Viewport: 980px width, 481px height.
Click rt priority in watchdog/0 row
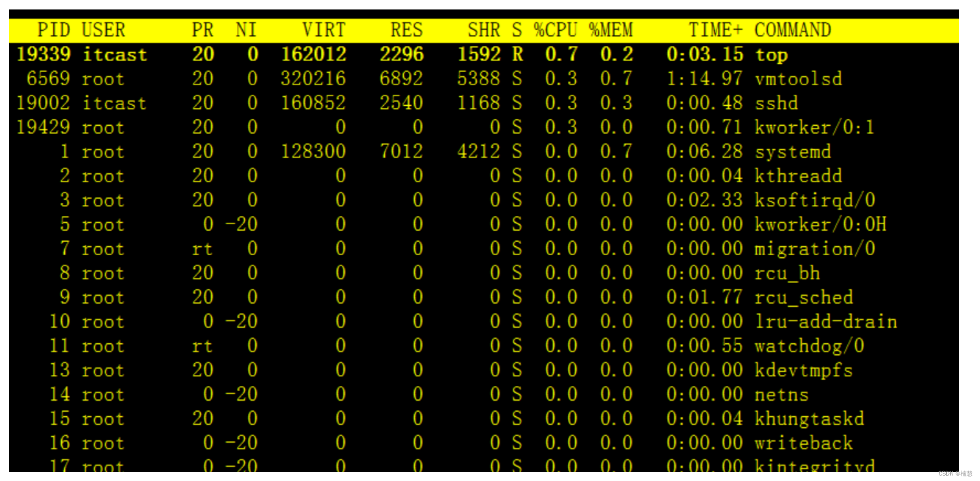pyautogui.click(x=202, y=346)
